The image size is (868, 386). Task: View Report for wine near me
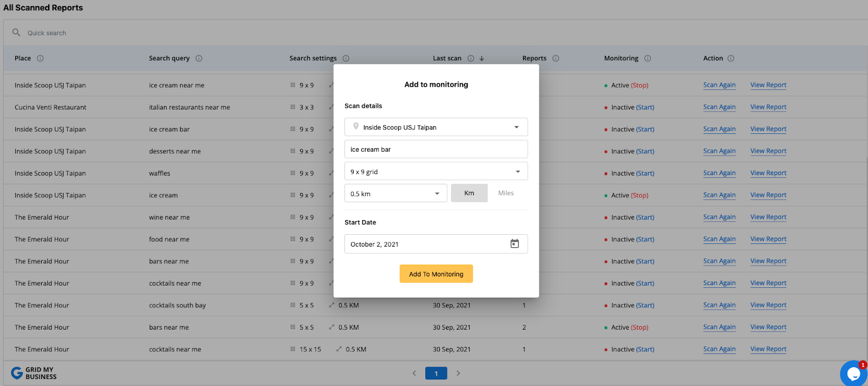tap(768, 217)
